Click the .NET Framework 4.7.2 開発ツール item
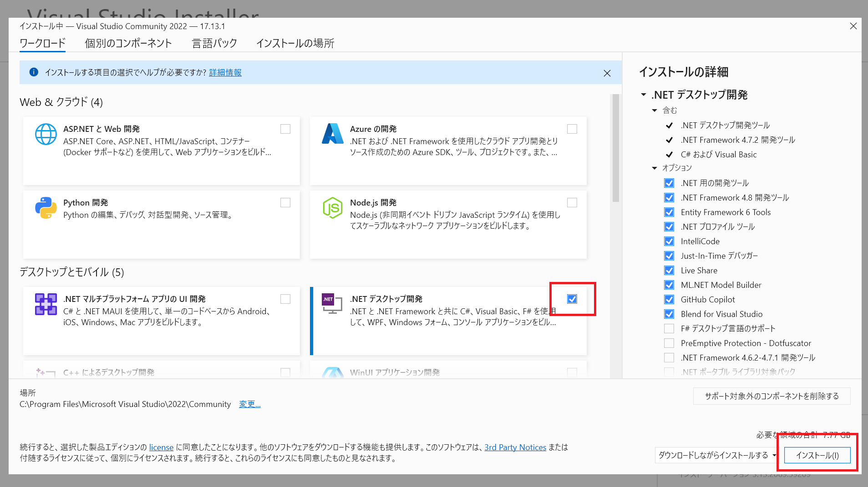Viewport: 868px width, 487px height. pyautogui.click(x=738, y=140)
